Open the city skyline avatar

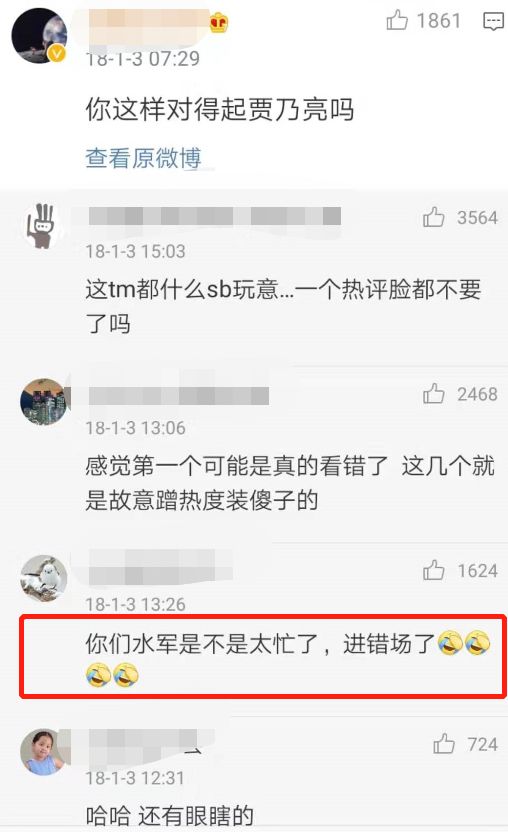[44, 402]
